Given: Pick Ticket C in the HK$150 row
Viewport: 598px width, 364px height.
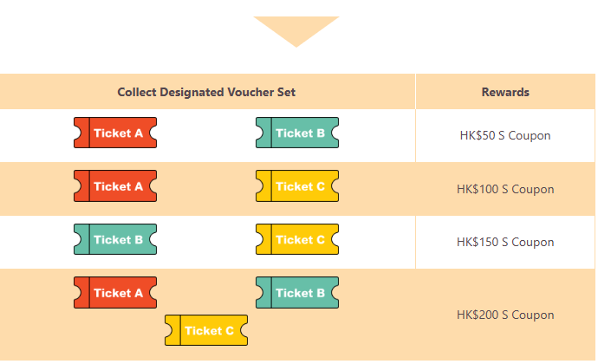Looking at the screenshot, I should tap(297, 240).
